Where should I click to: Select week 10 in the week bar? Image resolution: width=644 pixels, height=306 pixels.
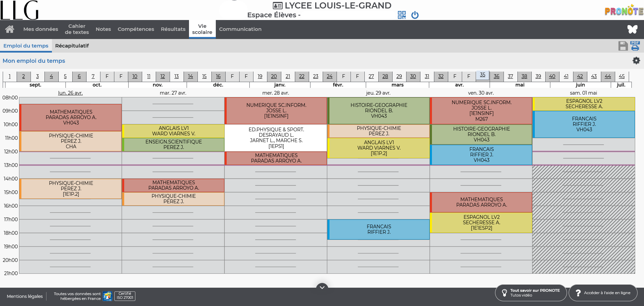coord(135,76)
